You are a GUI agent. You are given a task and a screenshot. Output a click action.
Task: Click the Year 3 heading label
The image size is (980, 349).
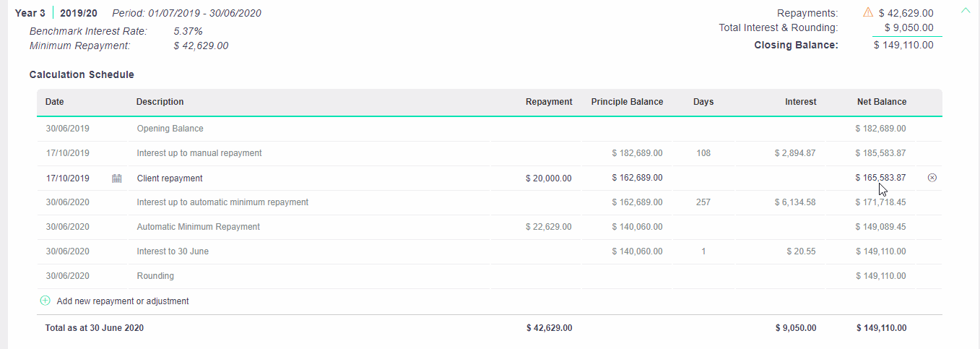(x=31, y=13)
